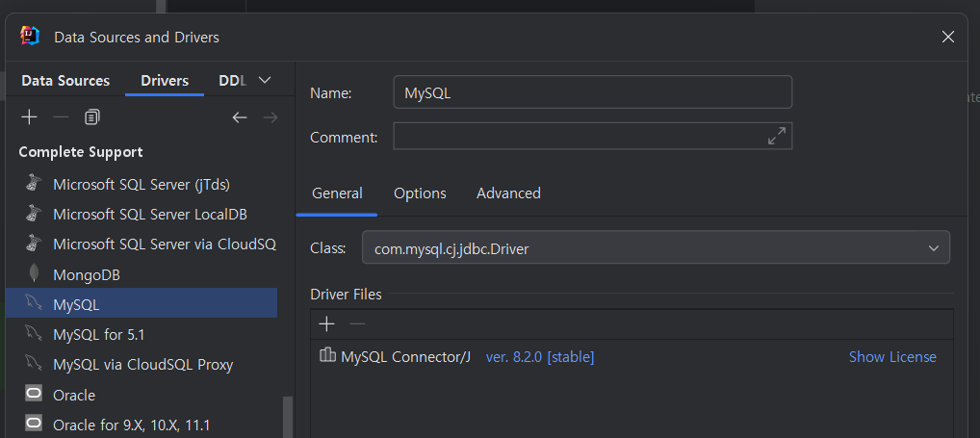Close the Data Sources and Drivers dialog
Viewport: 980px width, 438px height.
point(947,37)
